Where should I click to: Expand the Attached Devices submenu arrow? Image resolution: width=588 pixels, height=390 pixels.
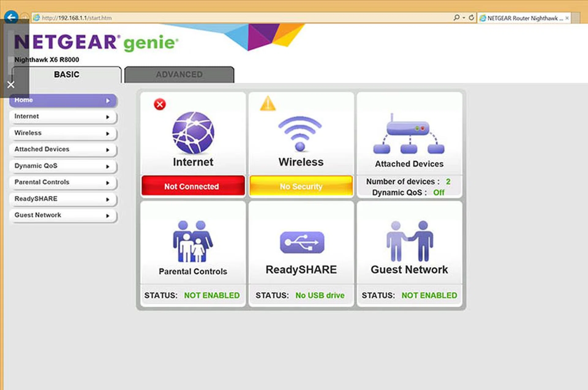(107, 150)
